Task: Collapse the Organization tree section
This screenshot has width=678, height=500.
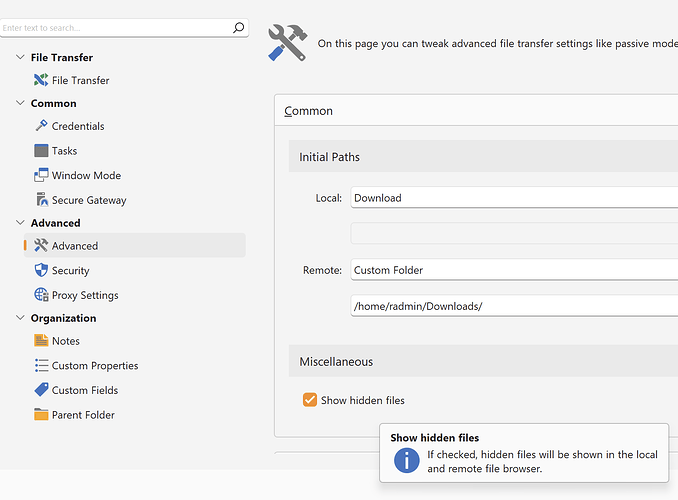Action: [x=21, y=318]
